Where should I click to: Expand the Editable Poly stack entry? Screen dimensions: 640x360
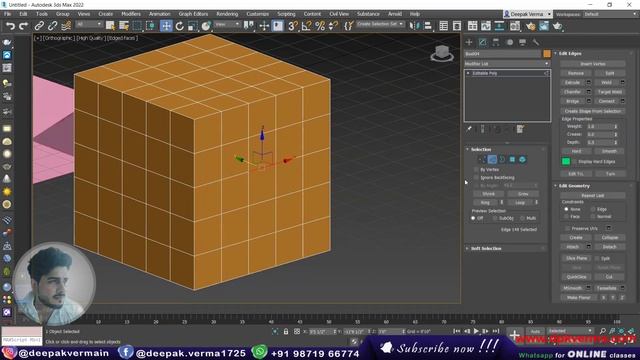pyautogui.click(x=468, y=73)
